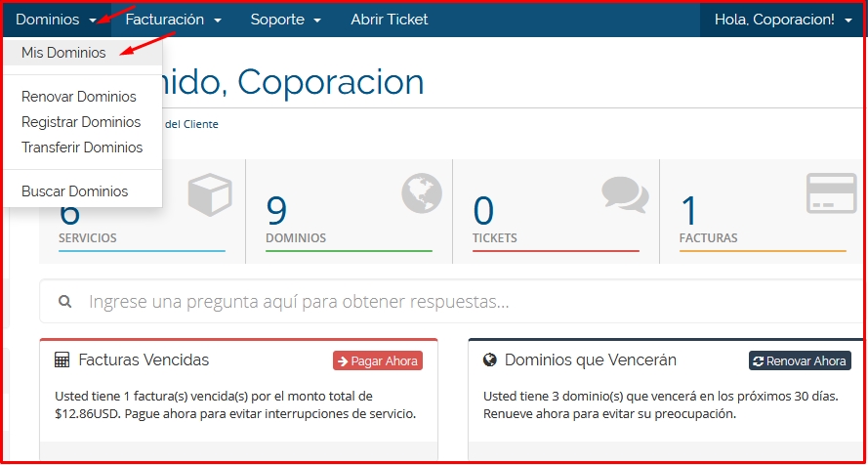Click the del Cliente breadcrumb link

tap(191, 125)
